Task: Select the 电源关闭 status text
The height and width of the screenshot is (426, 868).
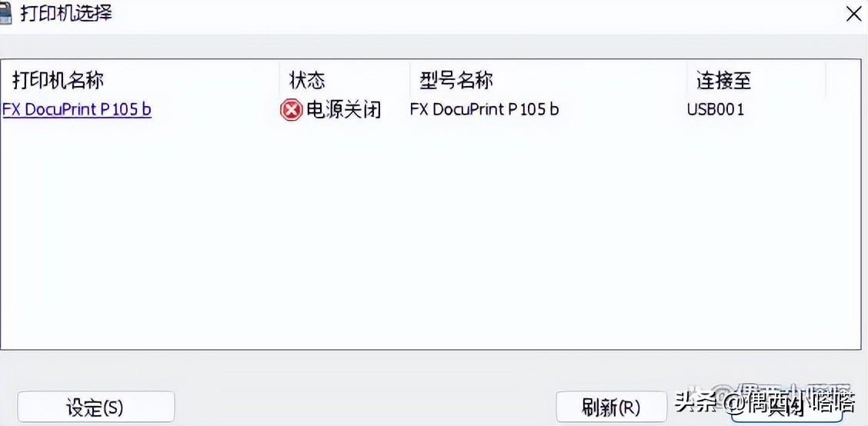Action: (344, 110)
